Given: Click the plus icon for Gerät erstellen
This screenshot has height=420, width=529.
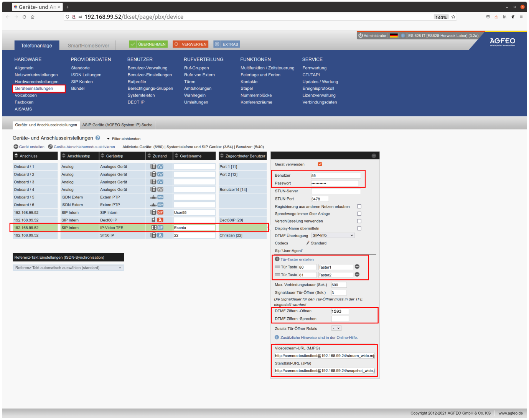Looking at the screenshot, I should pyautogui.click(x=16, y=147).
